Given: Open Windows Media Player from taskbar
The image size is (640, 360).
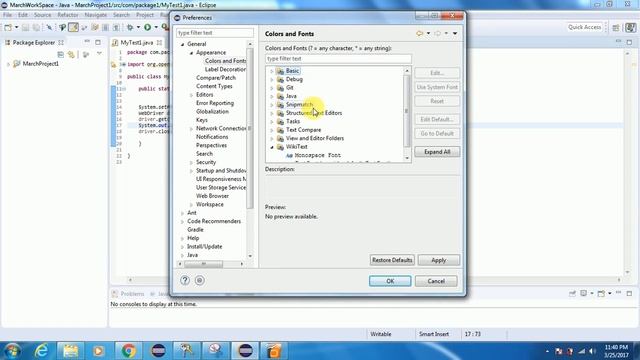Looking at the screenshot, I should [98, 351].
